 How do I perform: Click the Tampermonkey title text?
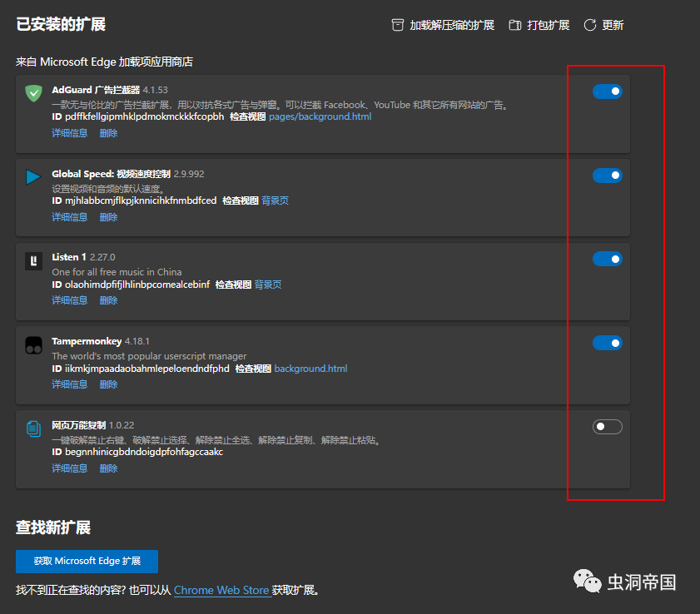point(87,341)
